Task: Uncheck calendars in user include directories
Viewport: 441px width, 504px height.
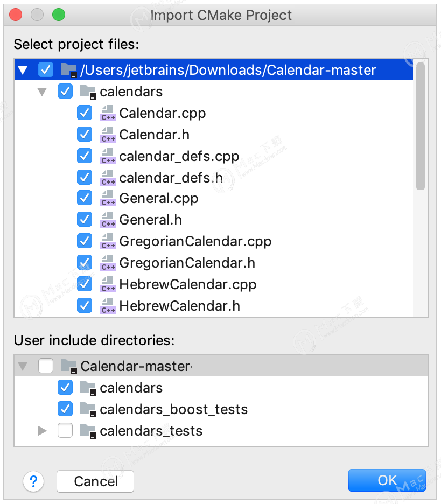Action: click(65, 387)
